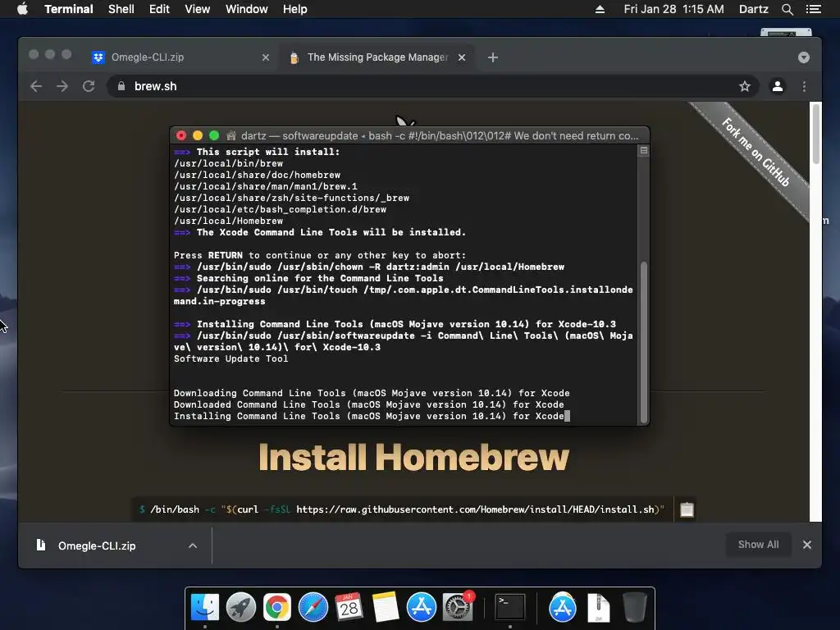Open Chrome three-dot menu
The width and height of the screenshot is (840, 630).
pos(804,86)
